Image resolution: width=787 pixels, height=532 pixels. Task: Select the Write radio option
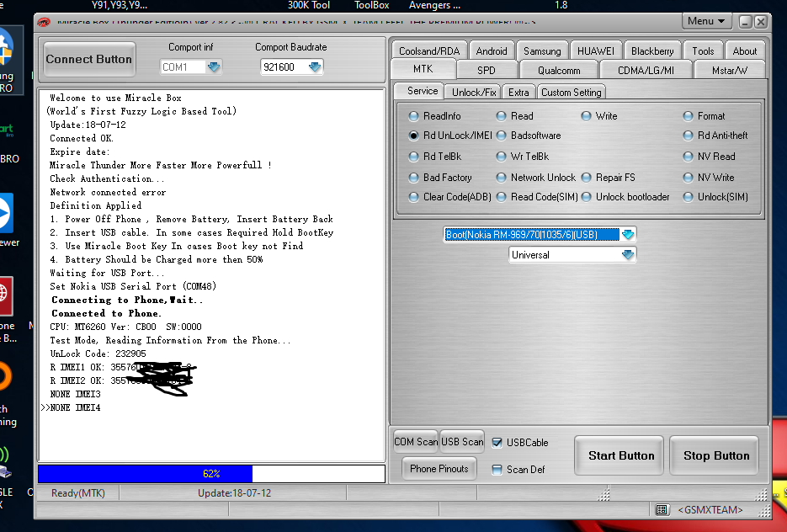tap(586, 116)
